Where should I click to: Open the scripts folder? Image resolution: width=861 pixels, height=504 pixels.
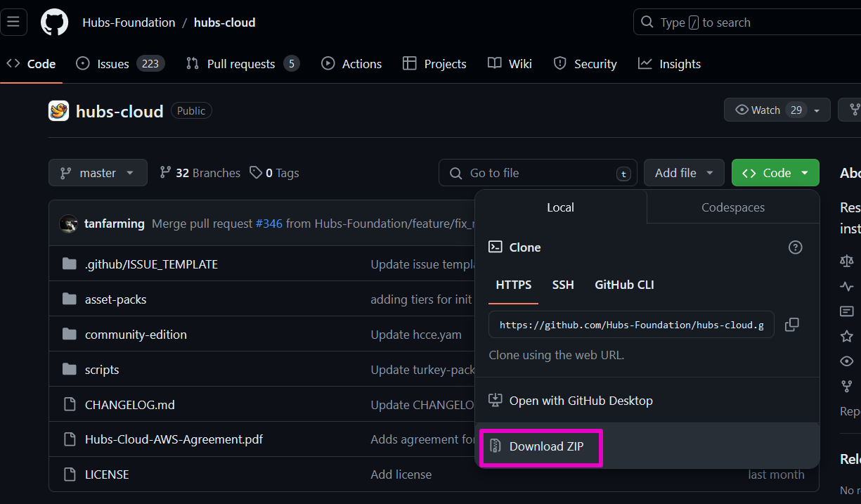[102, 370]
